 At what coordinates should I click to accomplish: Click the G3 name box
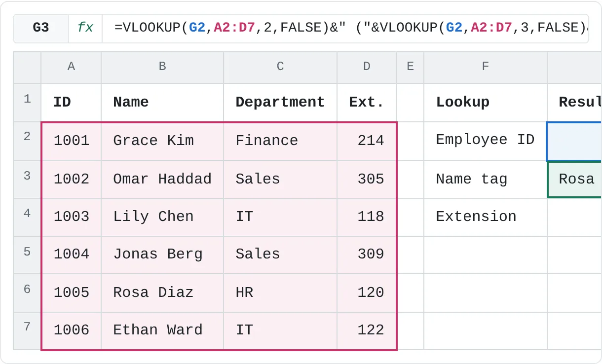[x=41, y=28]
